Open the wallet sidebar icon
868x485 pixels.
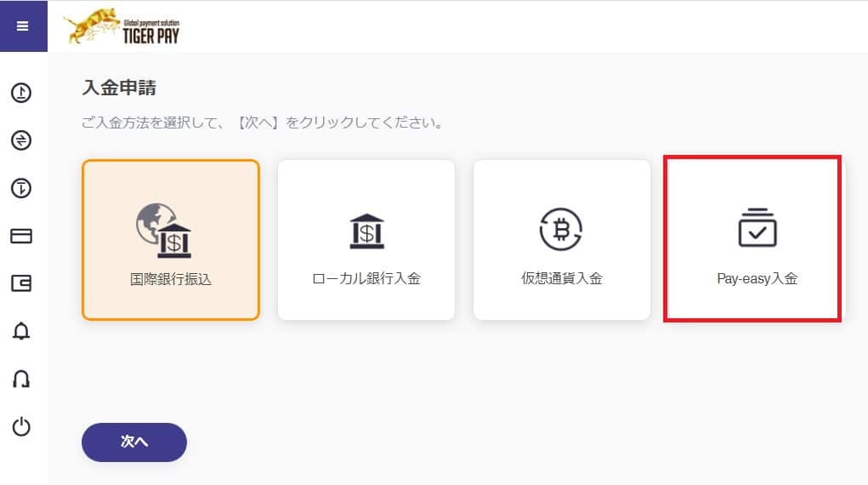pos(21,283)
